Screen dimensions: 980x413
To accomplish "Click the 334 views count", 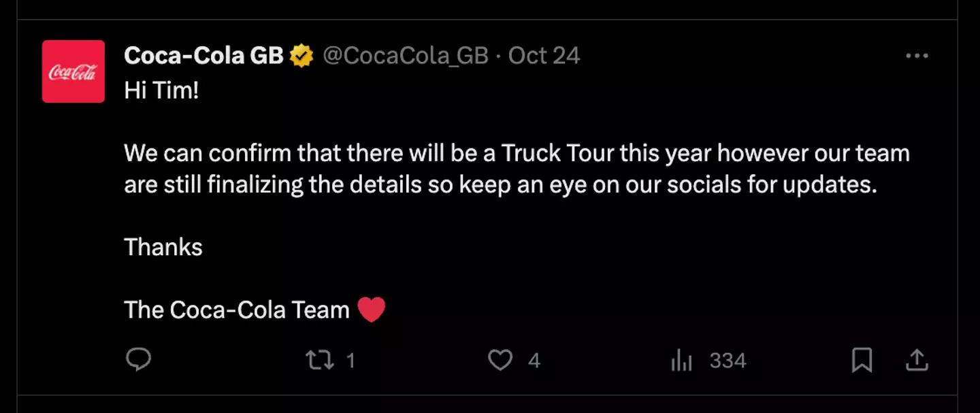I will coord(728,361).
